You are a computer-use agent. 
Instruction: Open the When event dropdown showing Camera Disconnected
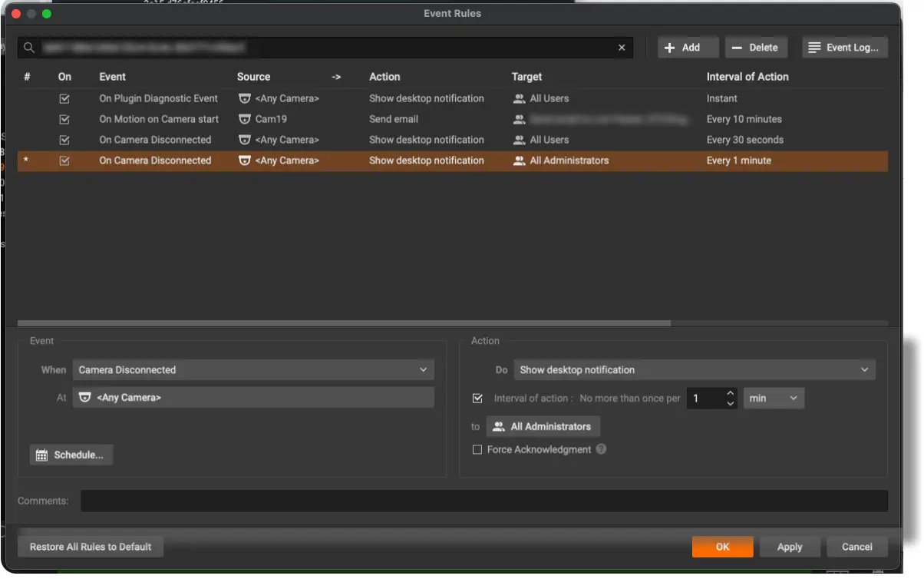[253, 369]
